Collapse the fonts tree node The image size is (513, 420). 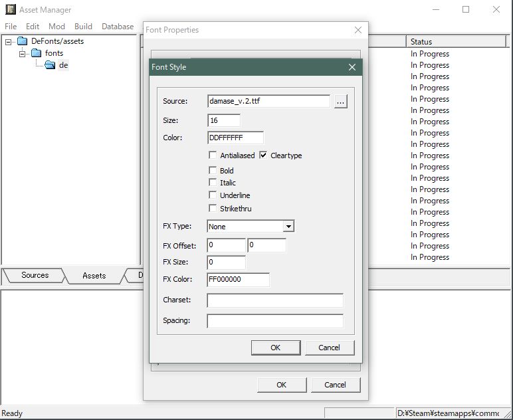[22, 53]
